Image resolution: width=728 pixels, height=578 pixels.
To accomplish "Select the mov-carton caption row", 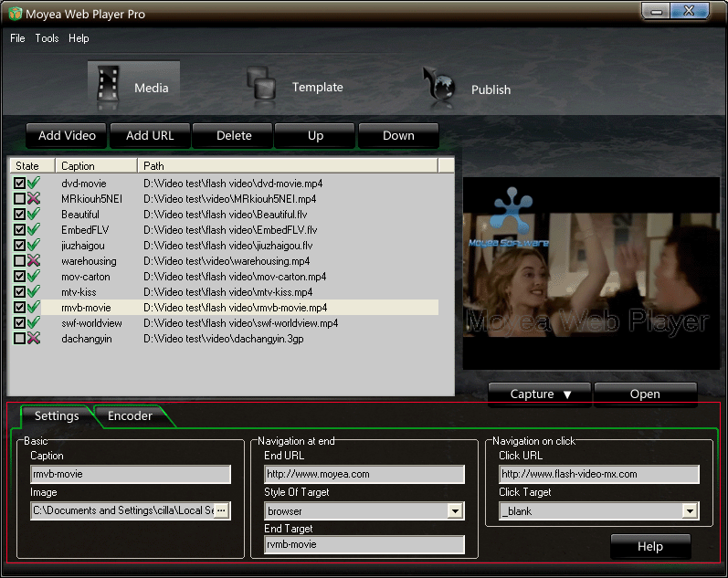I will (x=86, y=277).
